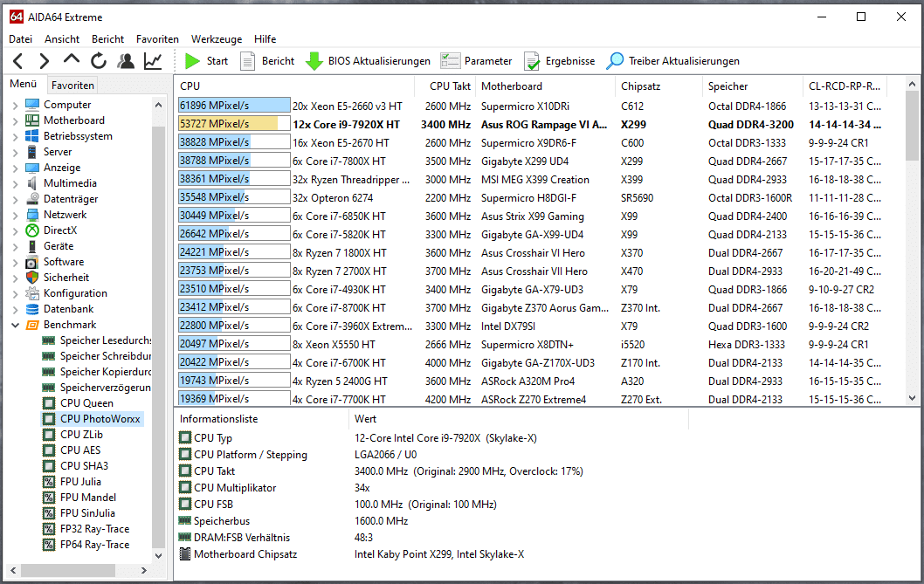Click the sidebar horizontal scroll right arrow
The width and height of the screenshot is (924, 584).
click(143, 570)
